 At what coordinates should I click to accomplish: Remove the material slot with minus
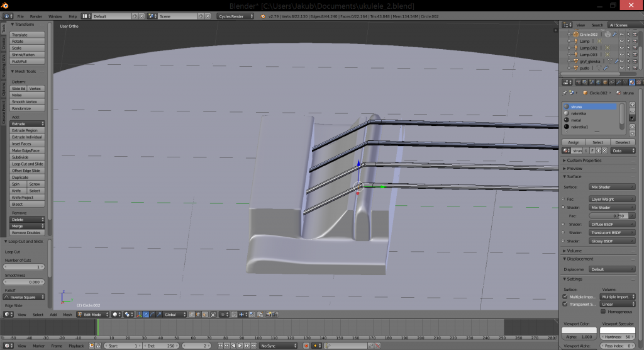tap(633, 111)
